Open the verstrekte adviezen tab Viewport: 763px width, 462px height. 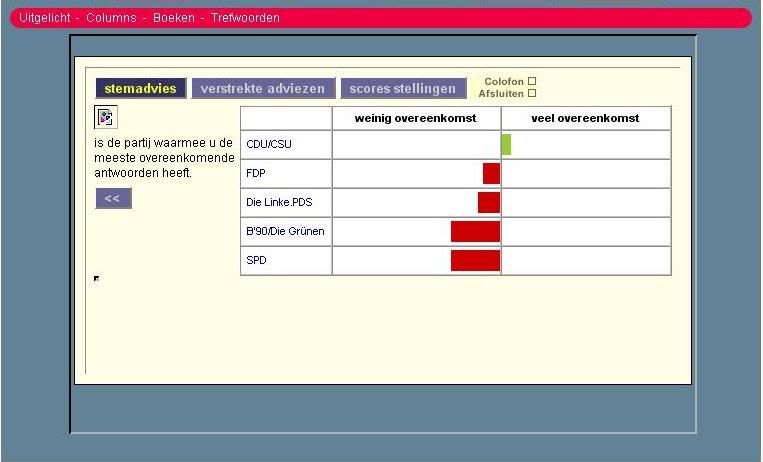pos(263,88)
